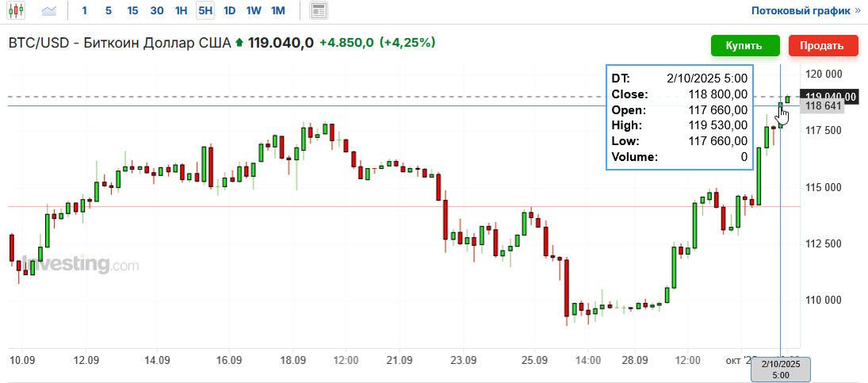
Task: Select the candlestick chart type icon
Action: (x=16, y=10)
